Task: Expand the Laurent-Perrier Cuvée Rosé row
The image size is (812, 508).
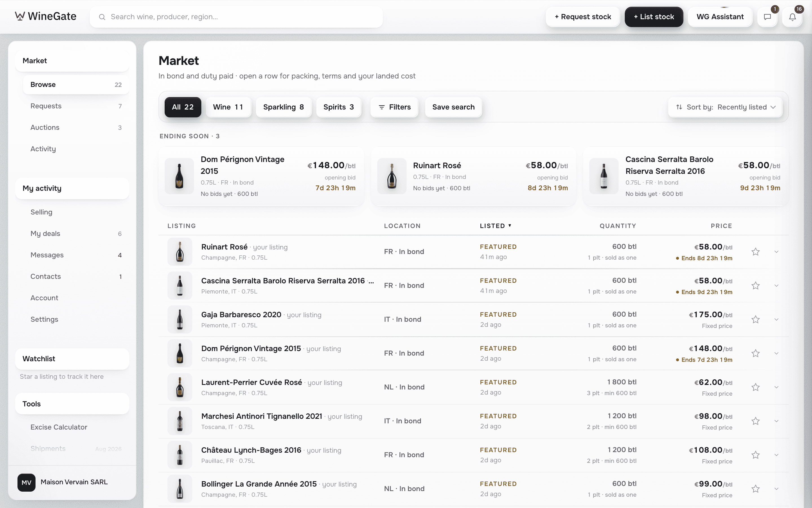Action: click(776, 387)
